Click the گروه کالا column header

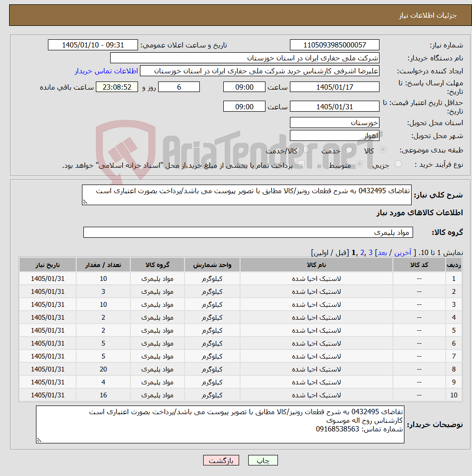[157, 265]
